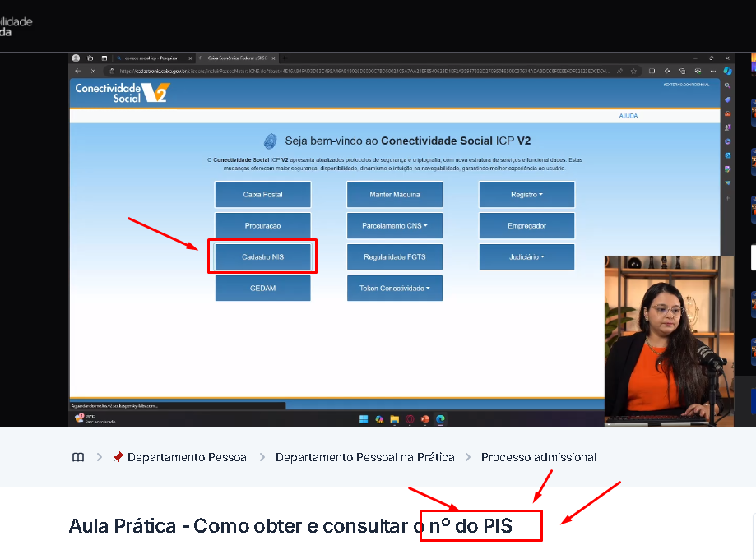
Task: Open the Processo admissional breadcrumb
Action: [539, 457]
